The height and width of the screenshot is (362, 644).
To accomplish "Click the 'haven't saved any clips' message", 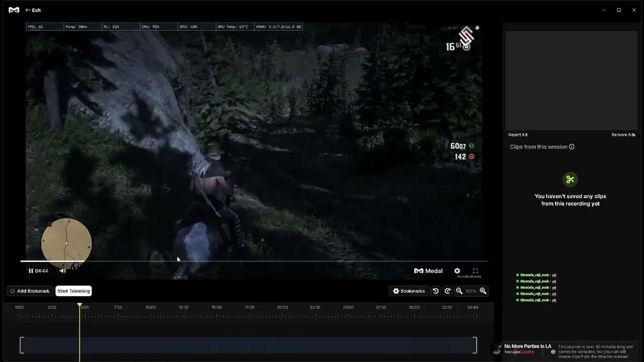I will 570,200.
